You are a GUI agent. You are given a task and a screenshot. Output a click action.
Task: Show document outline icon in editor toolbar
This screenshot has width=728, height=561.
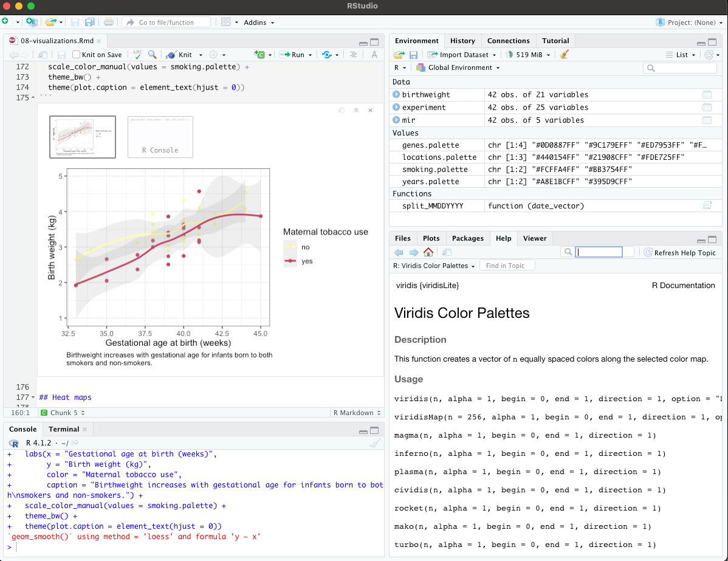(x=353, y=54)
